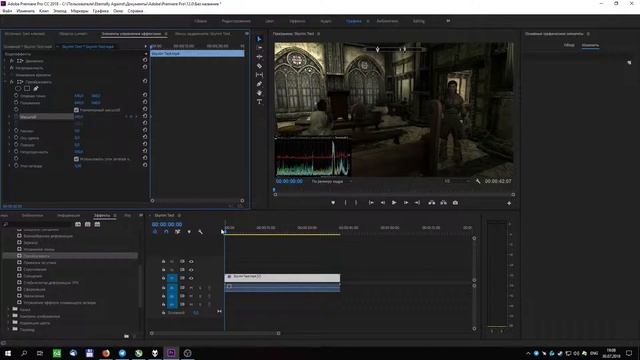Select the Pen tool in tools panel
Image resolution: width=640 pixels, height=360 pixels.
tap(259, 84)
